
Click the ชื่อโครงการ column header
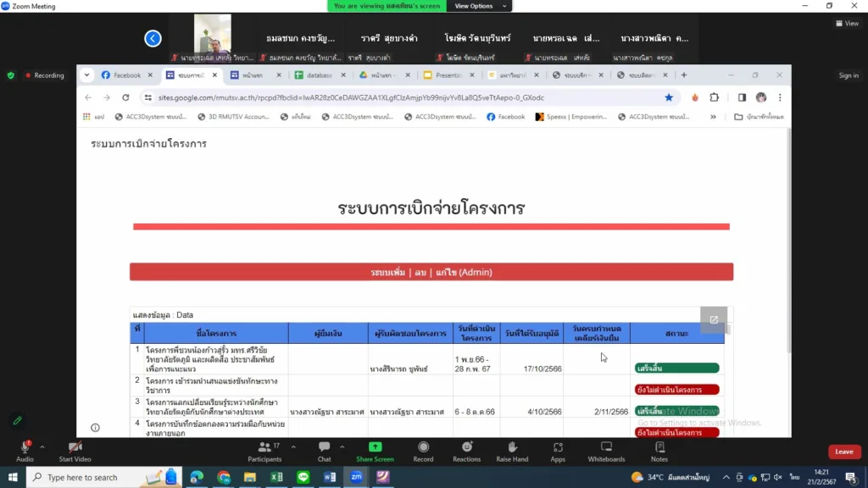[216, 334]
